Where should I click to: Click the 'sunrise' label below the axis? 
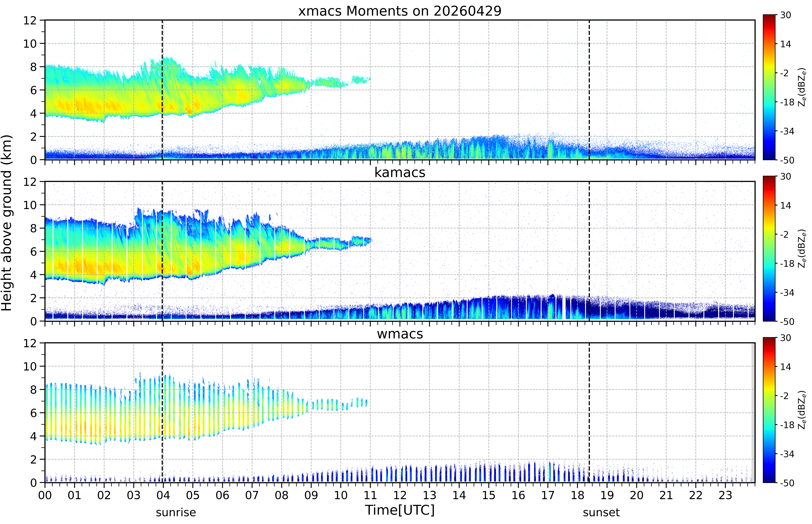pyautogui.click(x=176, y=512)
